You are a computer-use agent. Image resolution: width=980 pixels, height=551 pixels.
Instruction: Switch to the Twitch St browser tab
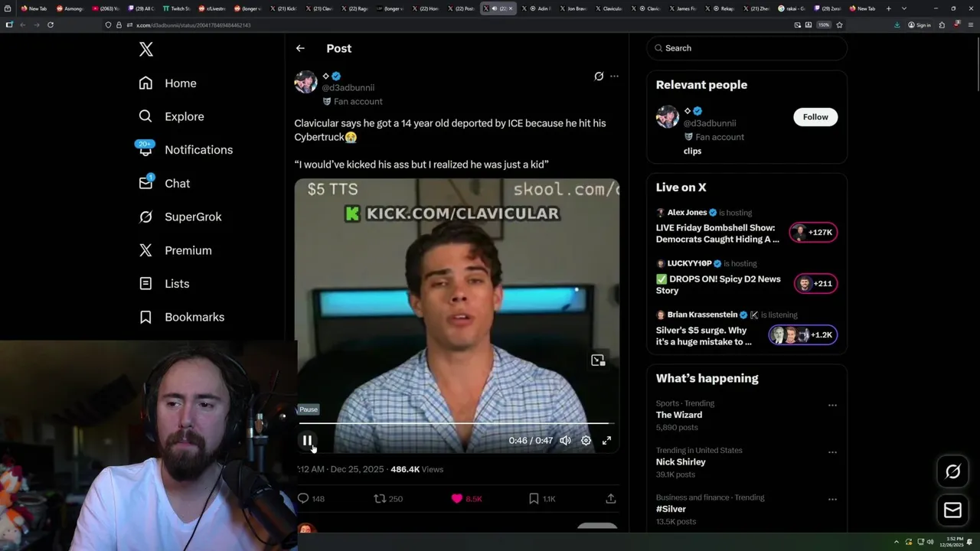(177, 8)
